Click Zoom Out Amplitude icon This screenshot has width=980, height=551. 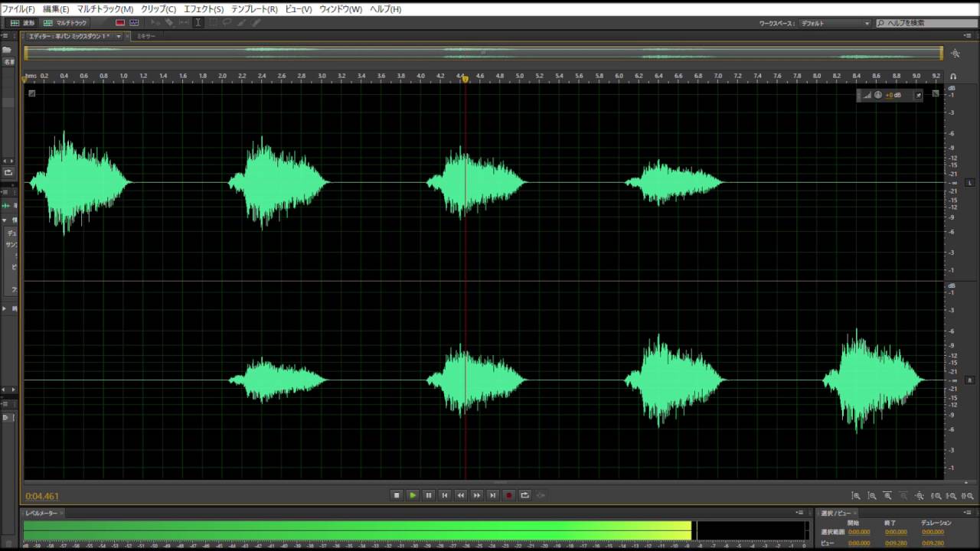click(872, 496)
